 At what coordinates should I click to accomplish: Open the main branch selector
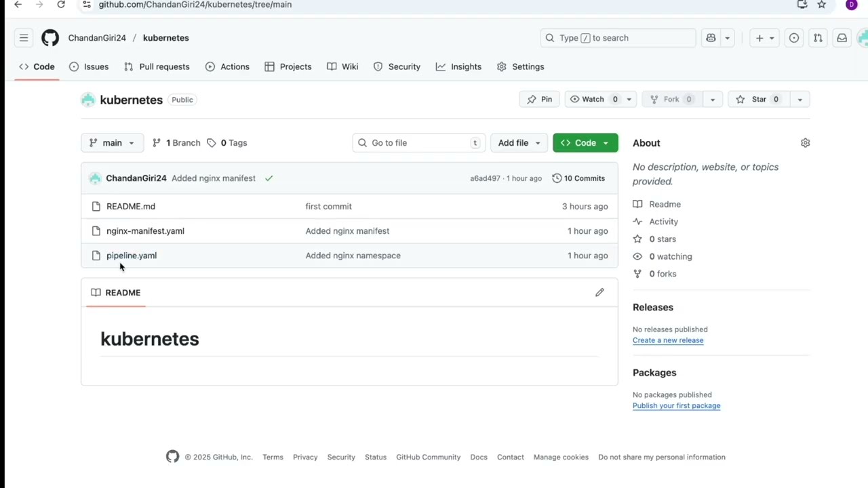112,143
